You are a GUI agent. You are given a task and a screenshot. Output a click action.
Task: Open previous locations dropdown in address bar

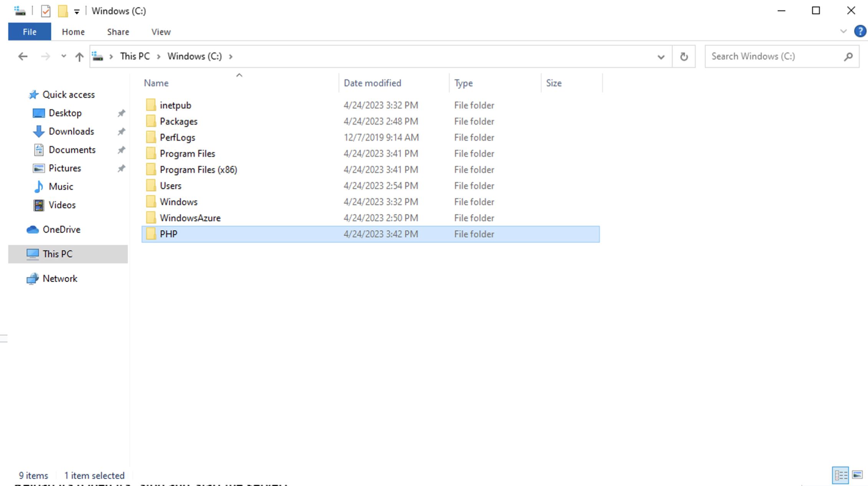pos(661,57)
